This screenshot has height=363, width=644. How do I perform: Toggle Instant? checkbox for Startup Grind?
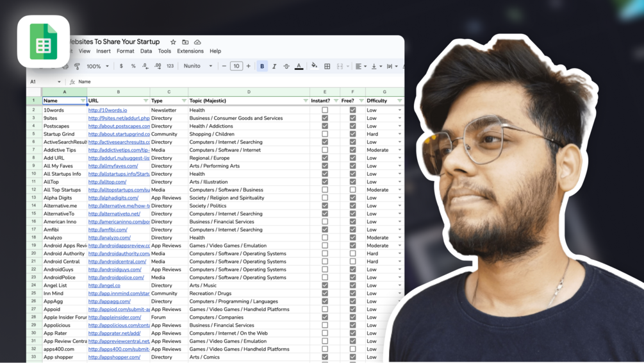pyautogui.click(x=325, y=134)
